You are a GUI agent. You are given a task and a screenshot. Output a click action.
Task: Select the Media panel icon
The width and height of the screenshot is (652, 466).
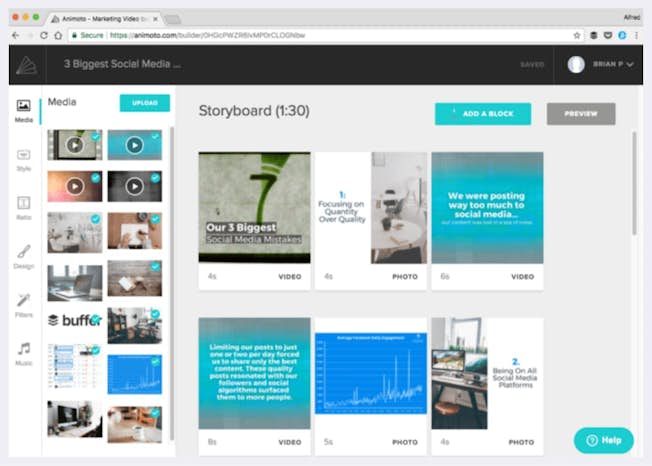pyautogui.click(x=23, y=109)
